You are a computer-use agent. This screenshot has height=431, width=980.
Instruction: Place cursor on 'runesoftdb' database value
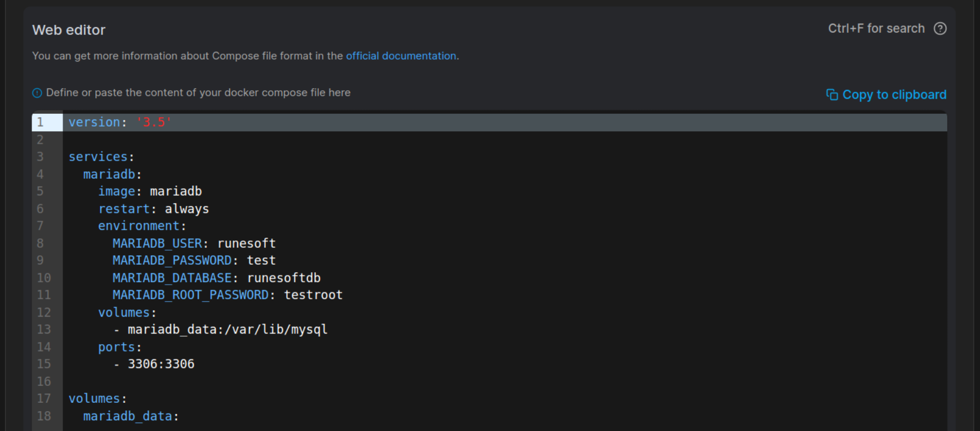point(283,278)
